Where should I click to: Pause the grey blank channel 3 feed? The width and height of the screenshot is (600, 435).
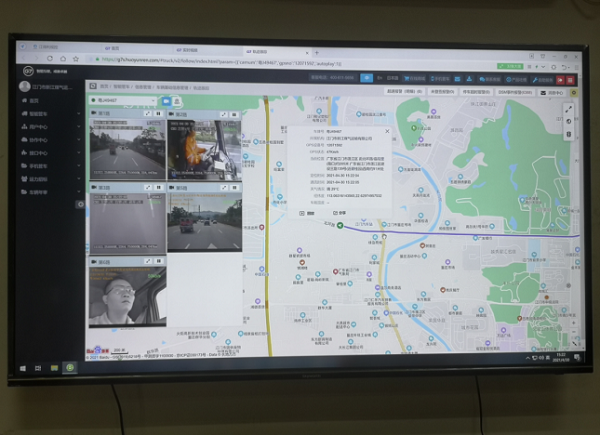[x=158, y=187]
